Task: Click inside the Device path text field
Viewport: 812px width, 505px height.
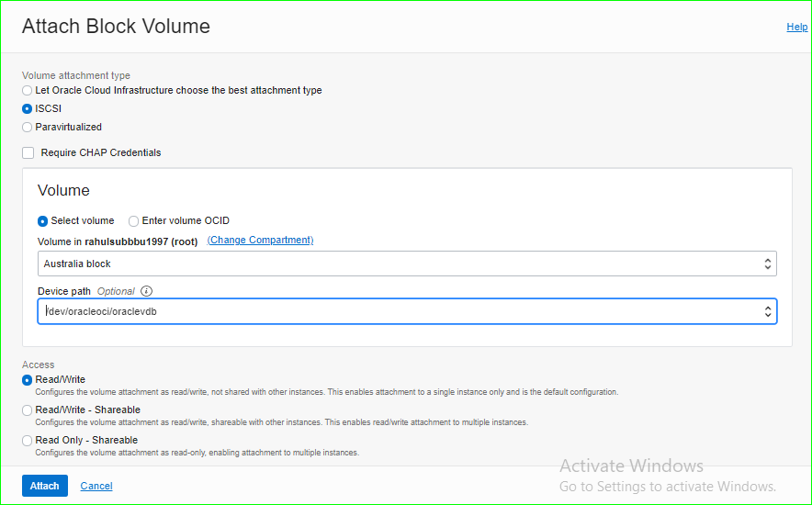Action: pyautogui.click(x=367, y=311)
